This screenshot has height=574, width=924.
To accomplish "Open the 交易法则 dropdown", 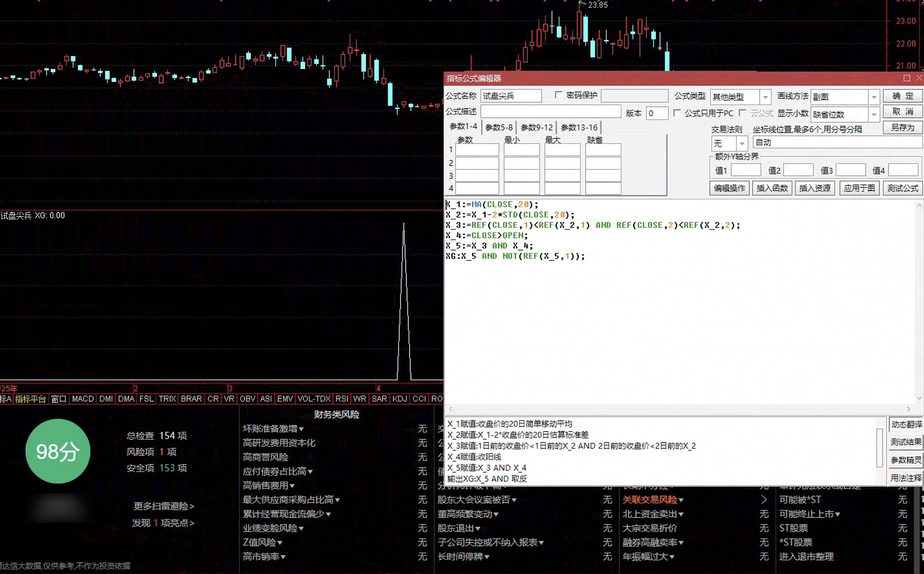I will [x=742, y=143].
